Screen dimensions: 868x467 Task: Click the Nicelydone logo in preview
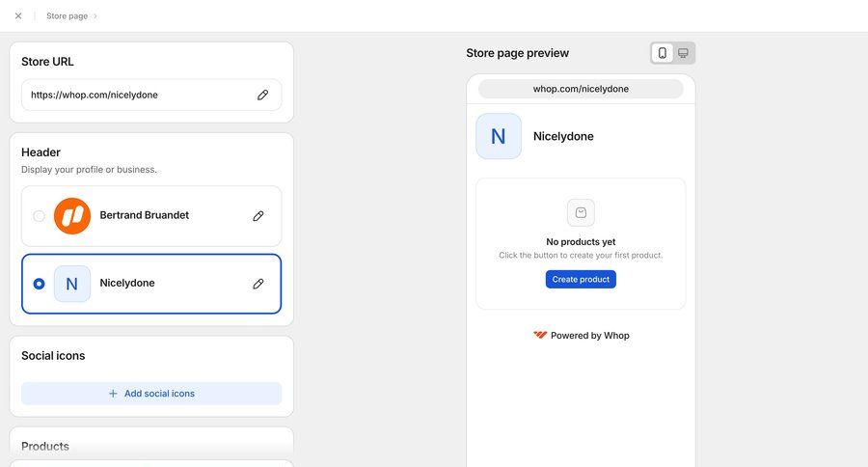point(499,136)
